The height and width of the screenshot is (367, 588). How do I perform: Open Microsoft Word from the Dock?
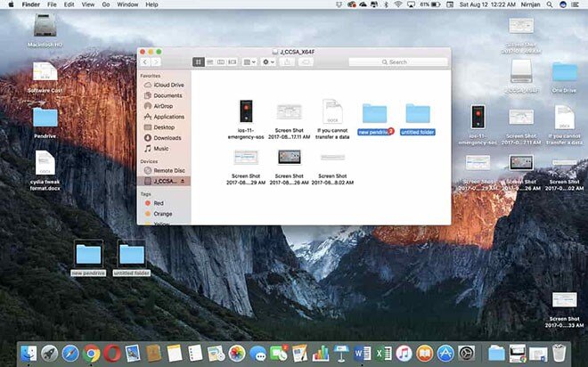click(362, 353)
